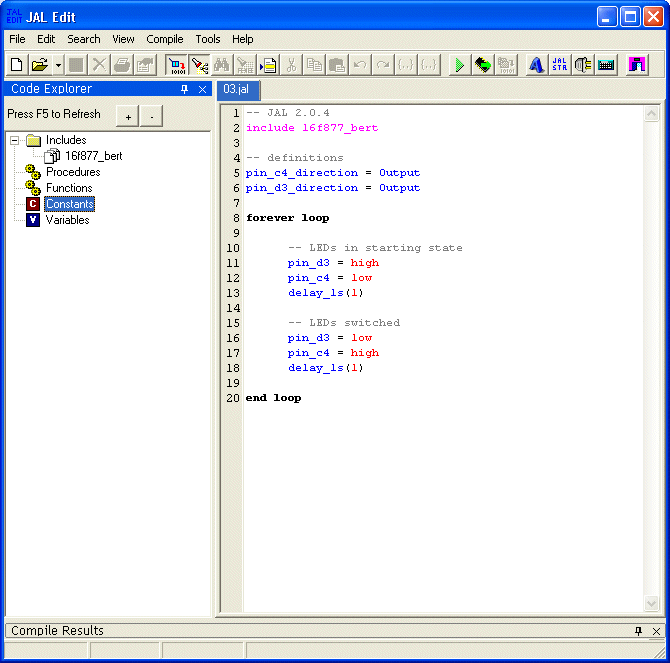Screen dimensions: 670x663
Task: Open the Search menu
Action: [x=84, y=39]
